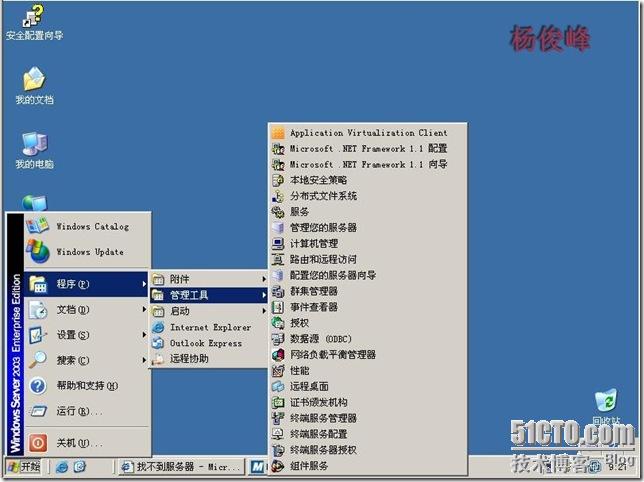Image resolution: width=644 pixels, height=482 pixels.
Task: Click the second quick launch icon
Action: click(x=80, y=467)
